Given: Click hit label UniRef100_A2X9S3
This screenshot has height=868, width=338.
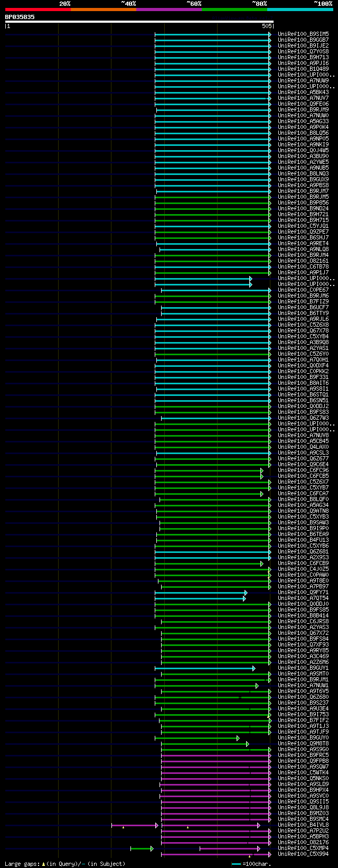Looking at the screenshot, I should coord(303,557).
